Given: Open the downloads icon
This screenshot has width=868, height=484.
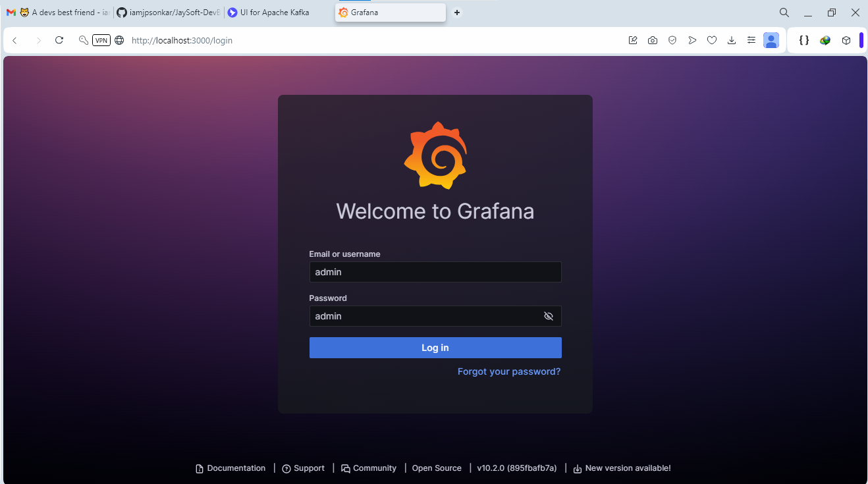Looking at the screenshot, I should click(x=732, y=40).
